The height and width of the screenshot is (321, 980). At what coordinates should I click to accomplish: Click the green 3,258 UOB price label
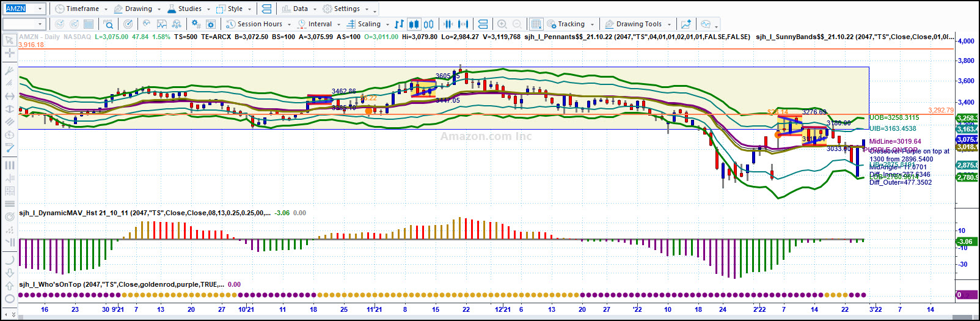click(967, 118)
